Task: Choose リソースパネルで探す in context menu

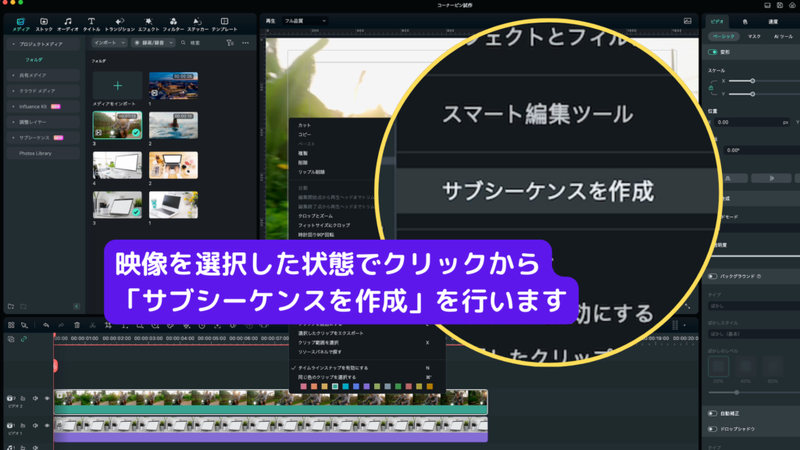Action: (x=320, y=352)
